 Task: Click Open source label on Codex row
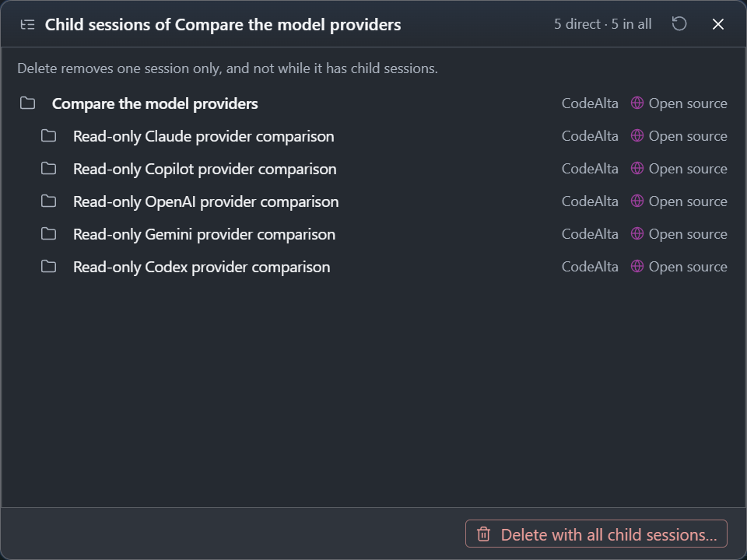(x=688, y=267)
